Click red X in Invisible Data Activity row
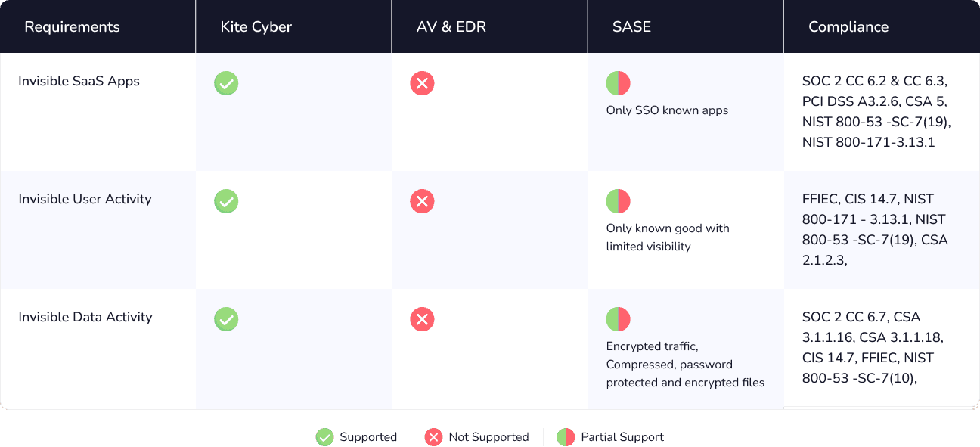Image resolution: width=980 pixels, height=447 pixels. click(422, 319)
